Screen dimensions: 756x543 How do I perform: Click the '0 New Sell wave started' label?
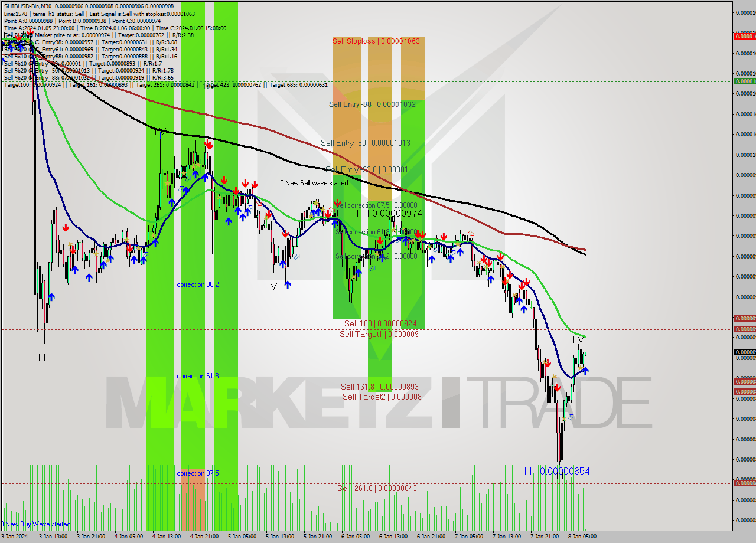tap(314, 183)
